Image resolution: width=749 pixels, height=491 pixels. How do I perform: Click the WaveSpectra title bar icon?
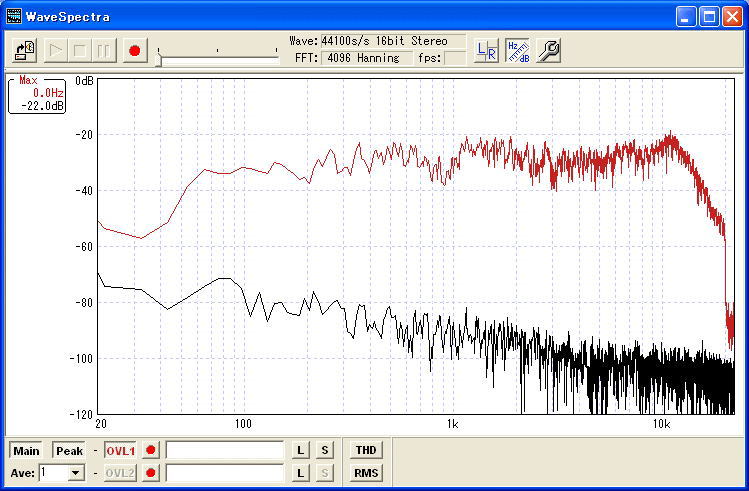14,16
